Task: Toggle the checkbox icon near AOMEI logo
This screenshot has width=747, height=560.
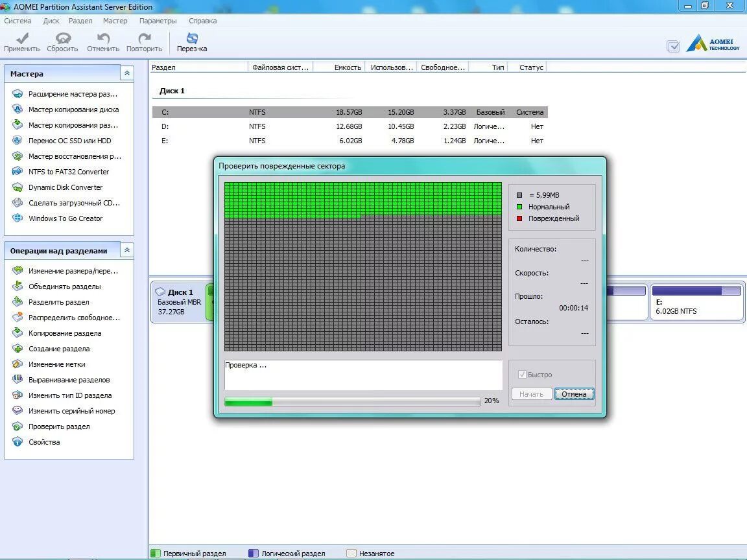Action: (673, 46)
